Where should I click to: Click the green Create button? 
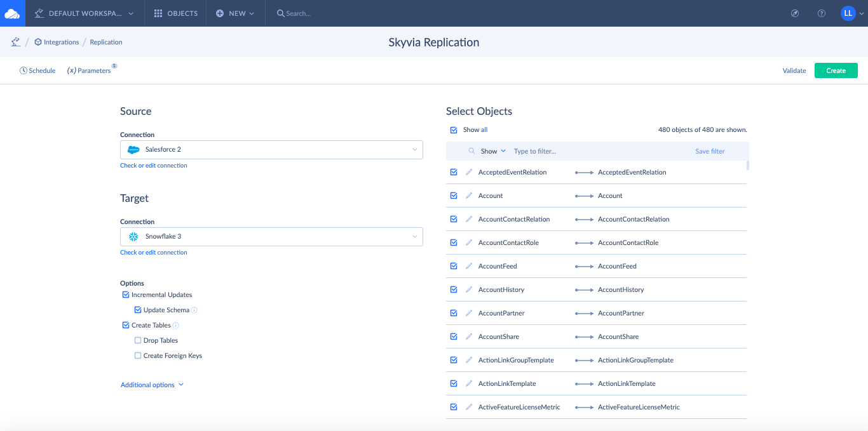tap(836, 70)
